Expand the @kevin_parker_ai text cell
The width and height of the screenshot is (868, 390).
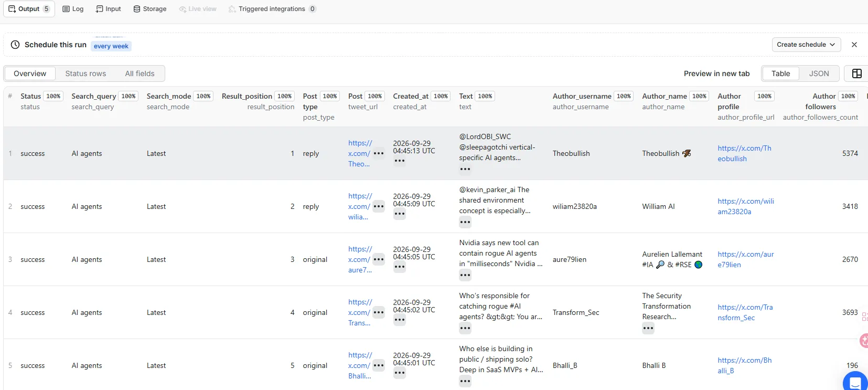tap(465, 222)
